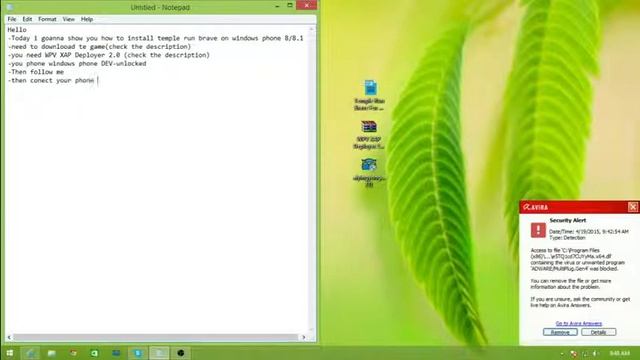Click the line '-then conect your phone'
This screenshot has width=640, height=360.
click(51, 80)
